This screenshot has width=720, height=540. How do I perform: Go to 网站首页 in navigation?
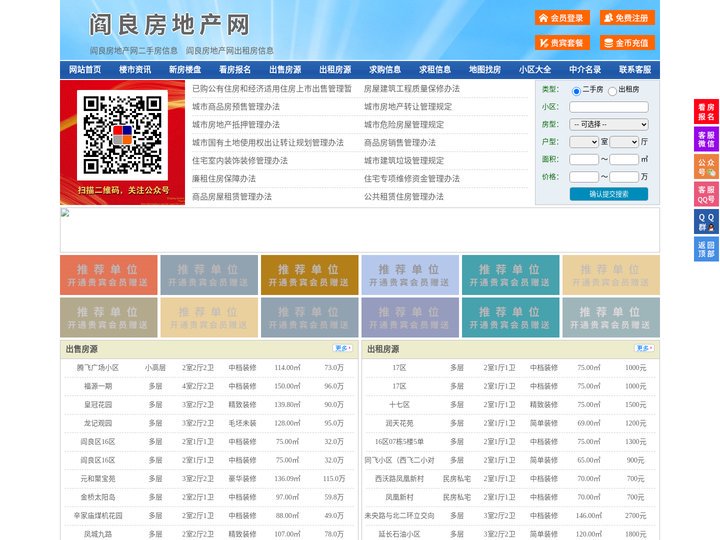(x=85, y=70)
